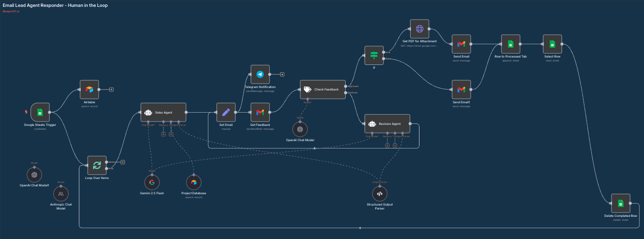644x239 pixels.
Task: Select the Select Row sheets node
Action: (x=552, y=44)
